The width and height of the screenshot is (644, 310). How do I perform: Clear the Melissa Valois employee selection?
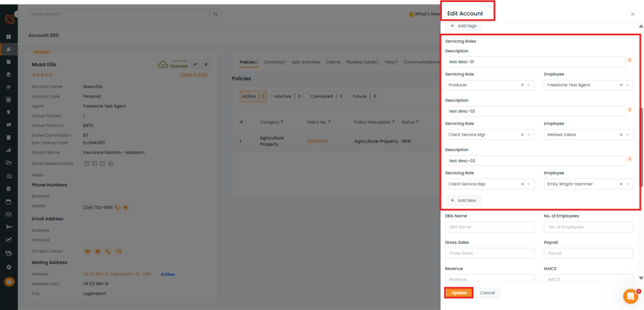click(621, 135)
